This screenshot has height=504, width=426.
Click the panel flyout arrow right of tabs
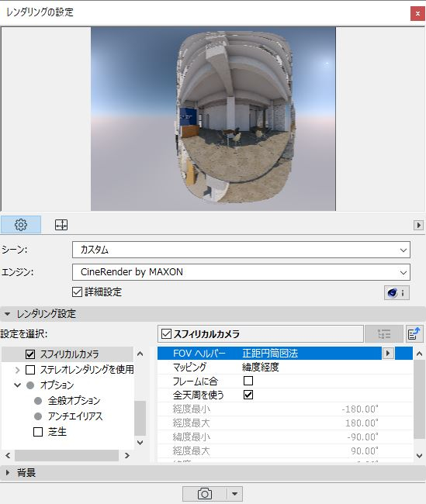tap(418, 225)
